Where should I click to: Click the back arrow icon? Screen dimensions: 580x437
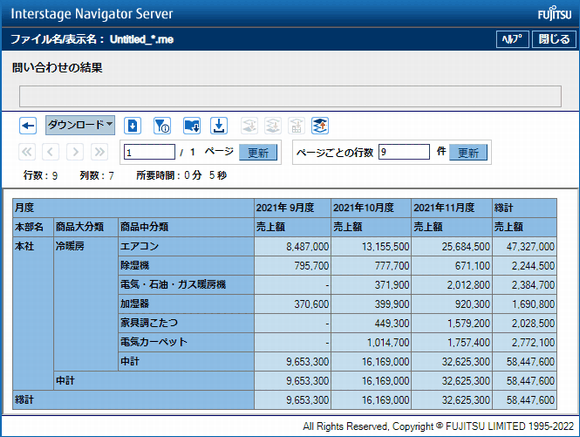tap(28, 126)
